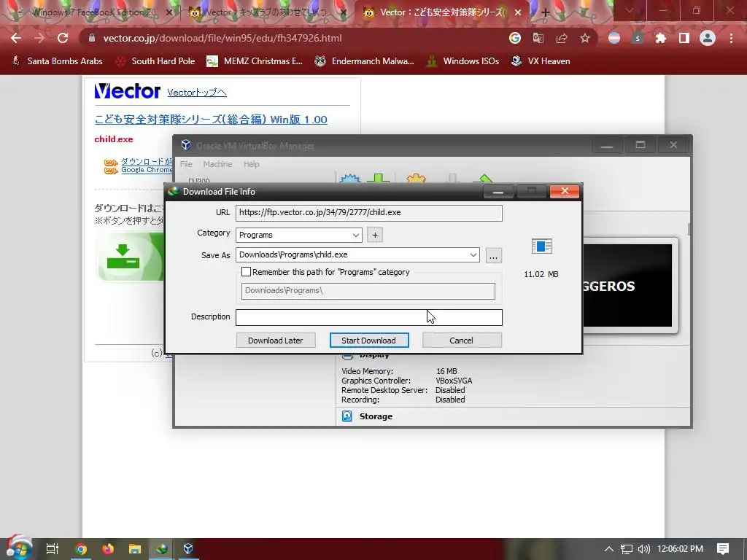The width and height of the screenshot is (747, 560).
Task: Open the File menu in VirtualBox Manager
Action: click(x=186, y=164)
